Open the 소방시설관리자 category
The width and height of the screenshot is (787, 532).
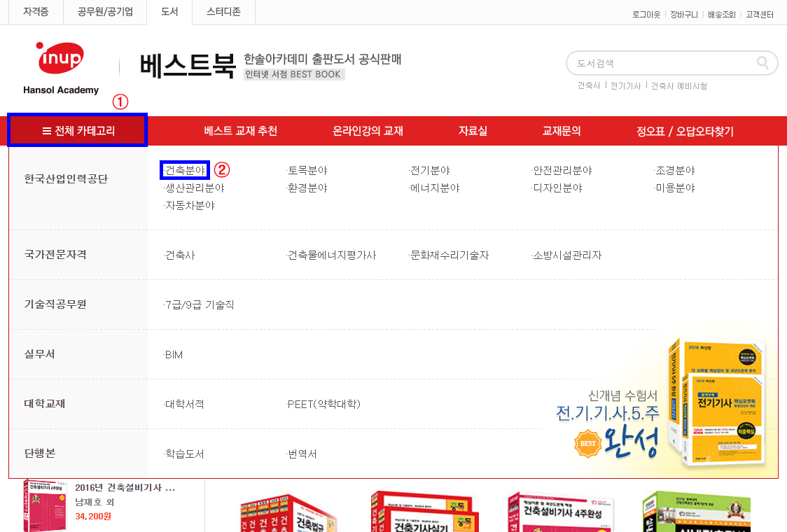click(566, 255)
